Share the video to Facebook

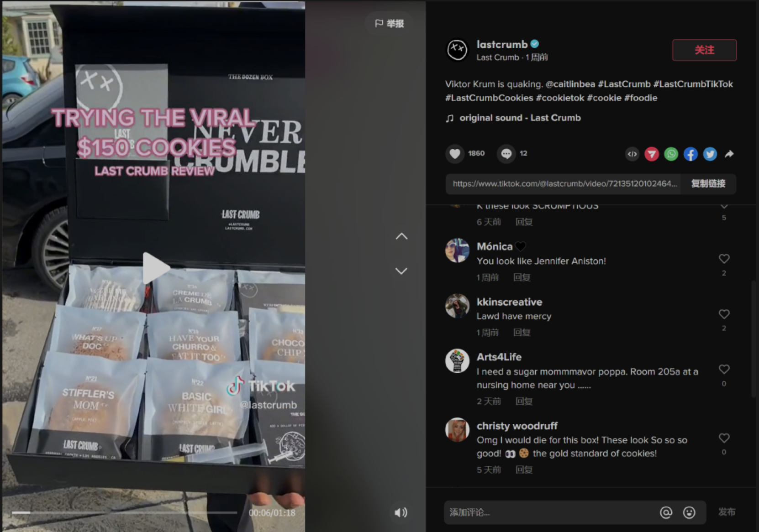(x=690, y=154)
